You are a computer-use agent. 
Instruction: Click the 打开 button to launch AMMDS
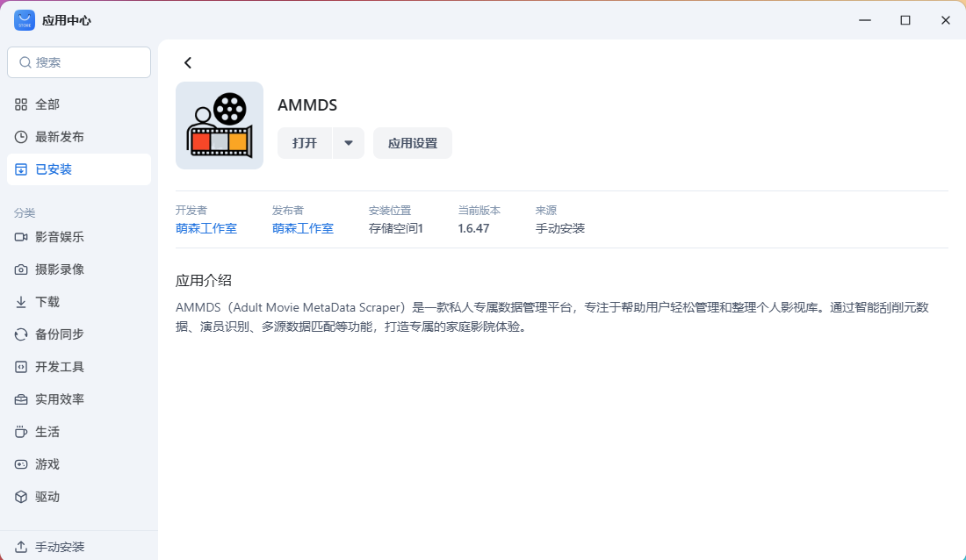point(305,142)
